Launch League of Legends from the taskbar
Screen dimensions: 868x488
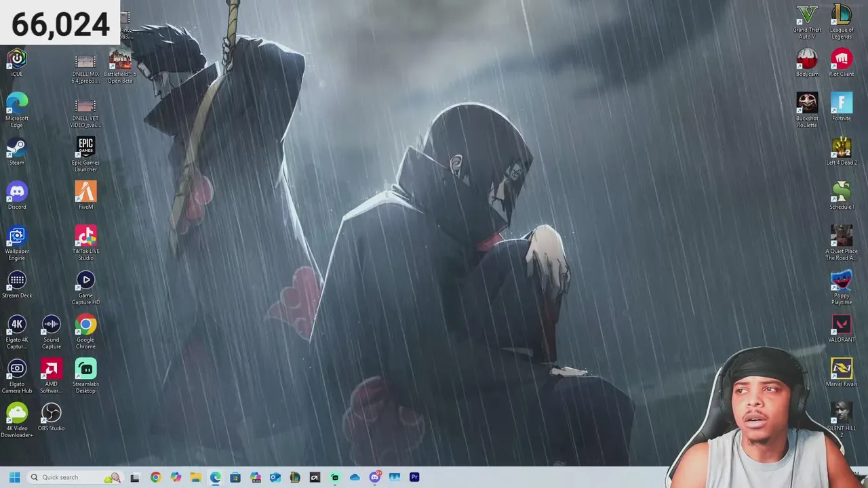coord(295,477)
